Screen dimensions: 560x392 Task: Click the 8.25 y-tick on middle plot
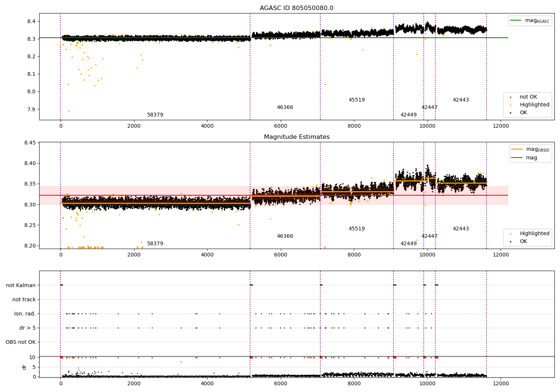tap(30, 225)
